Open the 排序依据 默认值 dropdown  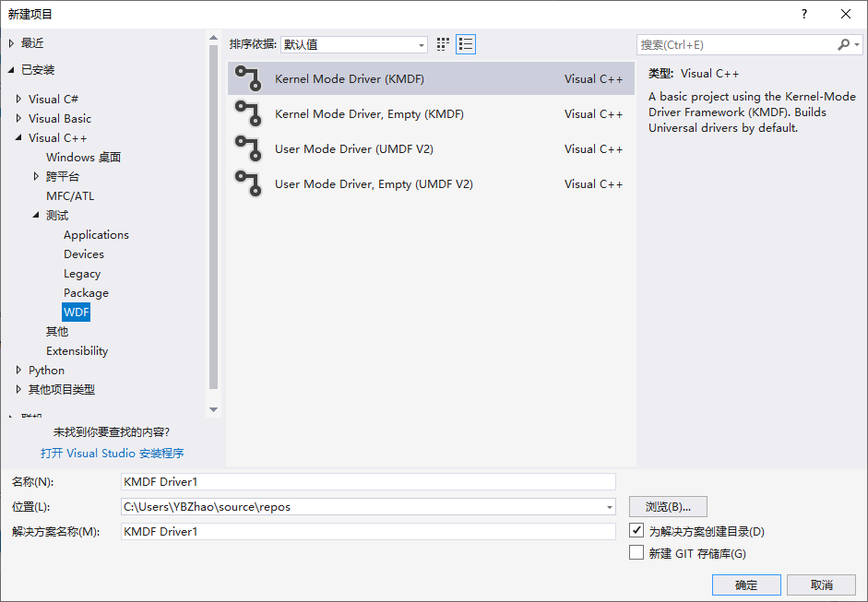[421, 43]
